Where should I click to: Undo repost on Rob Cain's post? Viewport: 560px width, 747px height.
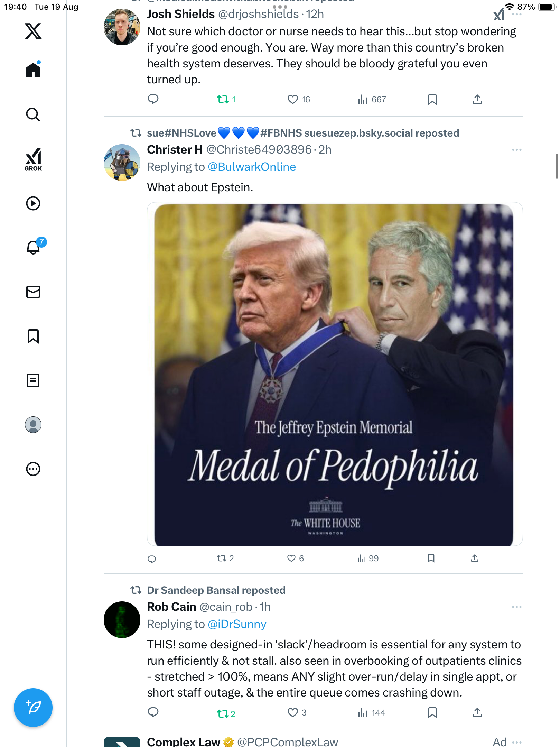tap(223, 713)
